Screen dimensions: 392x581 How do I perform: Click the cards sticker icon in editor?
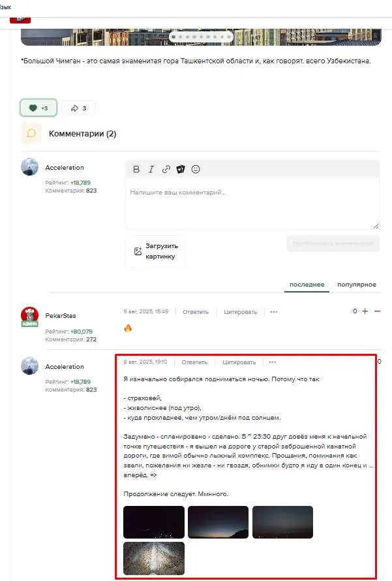click(181, 169)
